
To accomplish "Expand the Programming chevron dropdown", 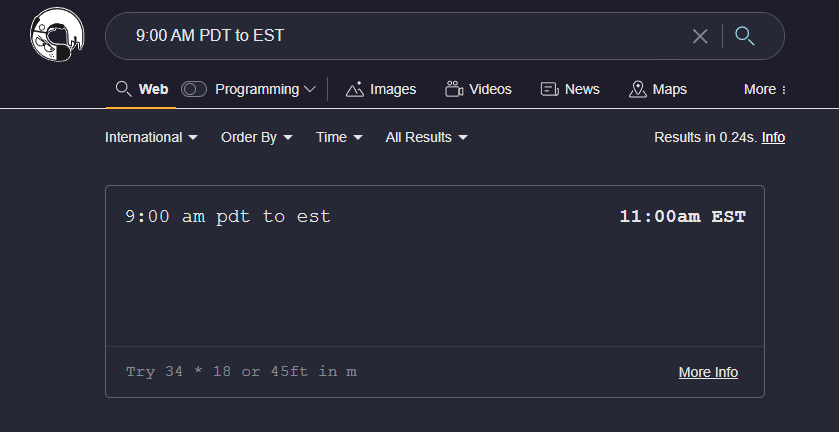I will tap(310, 89).
